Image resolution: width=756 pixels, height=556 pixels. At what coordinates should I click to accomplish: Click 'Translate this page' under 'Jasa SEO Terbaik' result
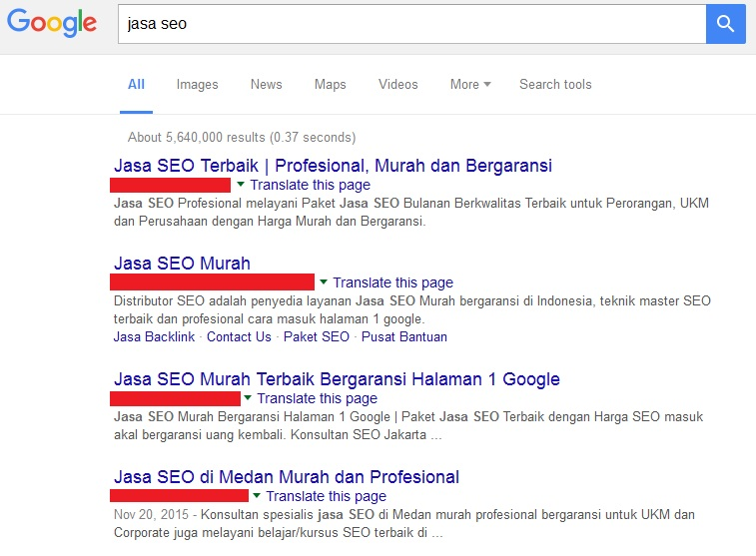pos(310,185)
